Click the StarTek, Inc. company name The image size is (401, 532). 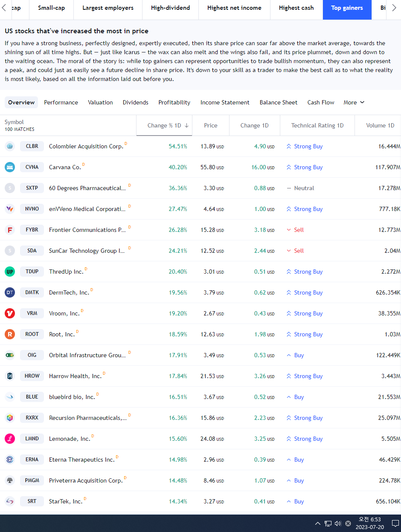66,501
